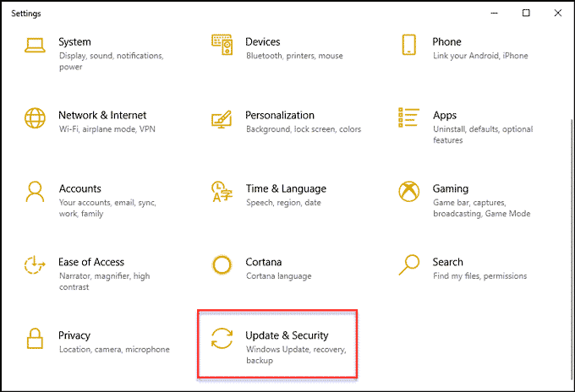Viewport: 575px width, 392px height.
Task: Click the Devices keyboard and speaker icon
Action: 222,45
